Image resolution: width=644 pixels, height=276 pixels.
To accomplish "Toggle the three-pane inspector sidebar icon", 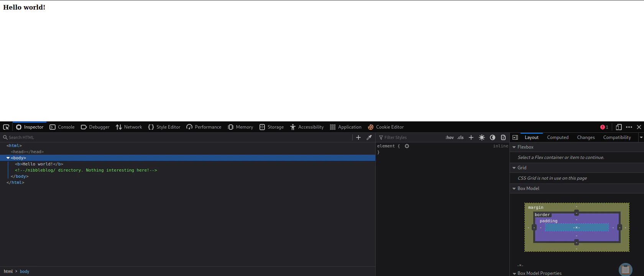I will 515,137.
